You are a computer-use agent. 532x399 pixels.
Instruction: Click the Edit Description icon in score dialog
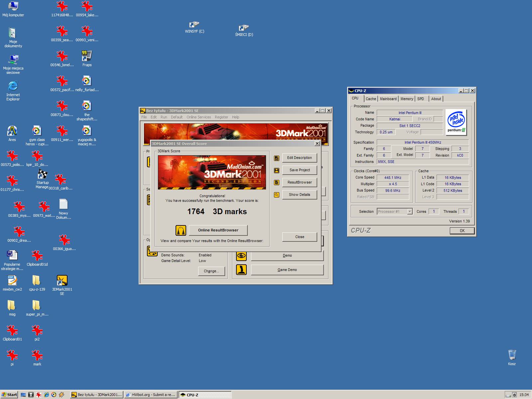(276, 158)
